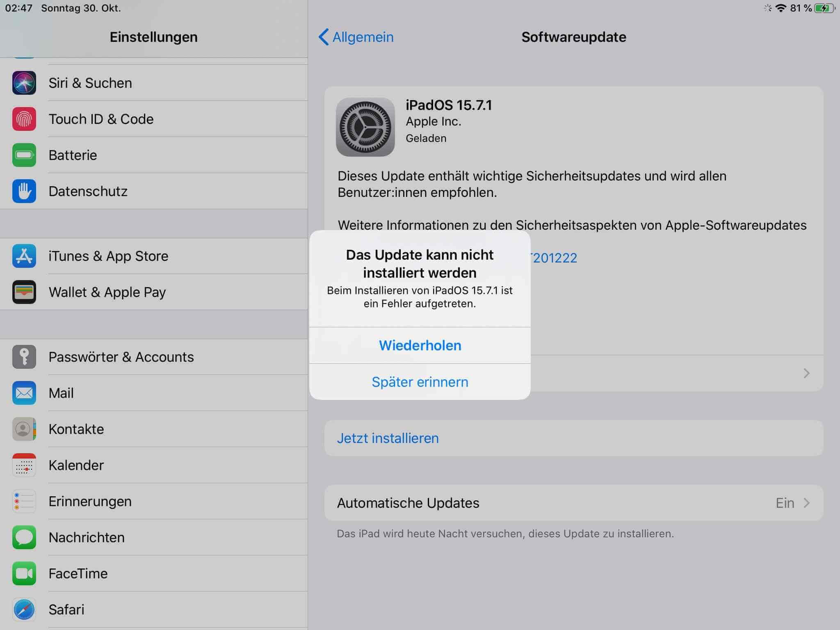Tap the loading spinner in status bar
This screenshot has width=840, height=630.
point(767,8)
